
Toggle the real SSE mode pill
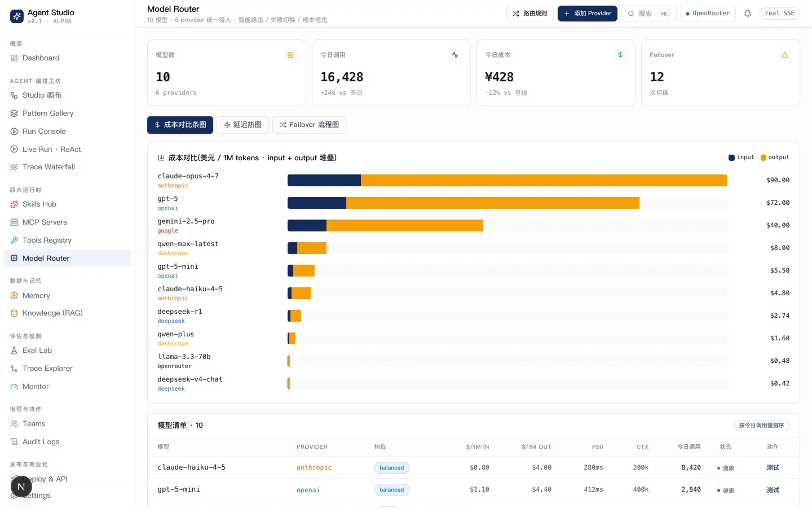[779, 14]
